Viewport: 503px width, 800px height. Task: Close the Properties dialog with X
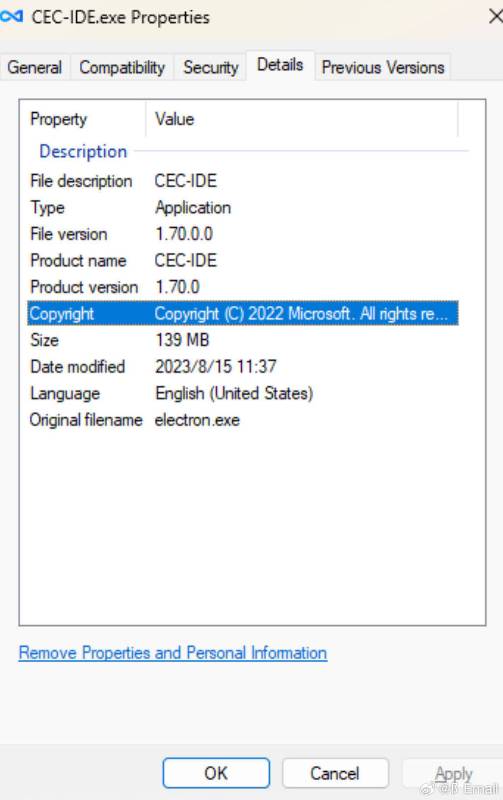(x=495, y=16)
